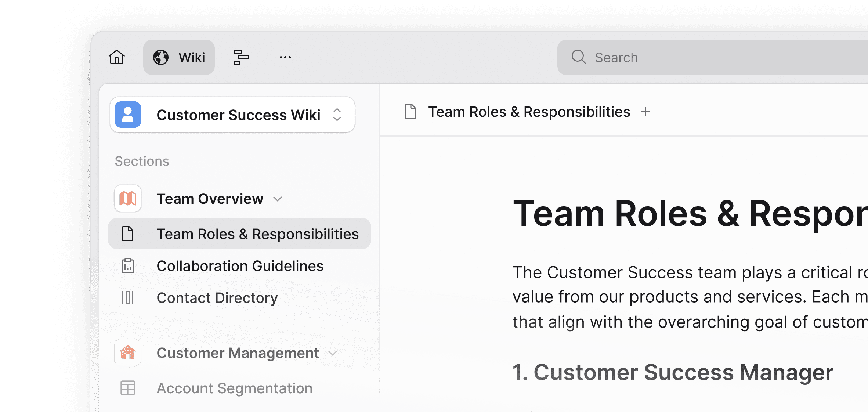The width and height of the screenshot is (868, 412).
Task: Open the timeline roadmap view icon
Action: point(241,57)
